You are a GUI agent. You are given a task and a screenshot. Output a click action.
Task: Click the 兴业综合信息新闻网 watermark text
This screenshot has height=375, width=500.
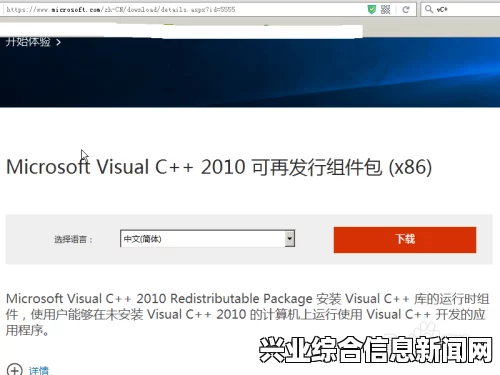pos(376,350)
